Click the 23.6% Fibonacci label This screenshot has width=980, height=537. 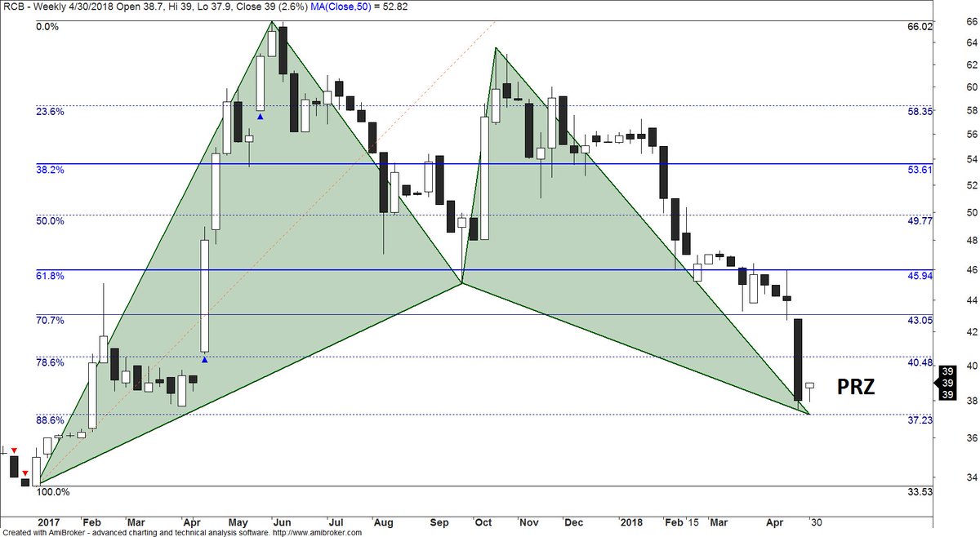50,112
